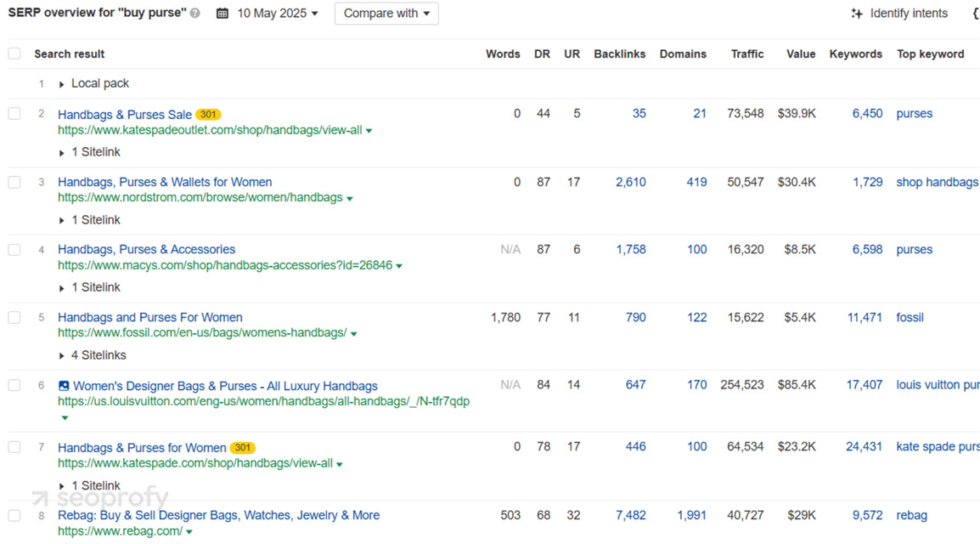Select the Louis Vuitton result checkbox
980x544 pixels.
(14, 385)
